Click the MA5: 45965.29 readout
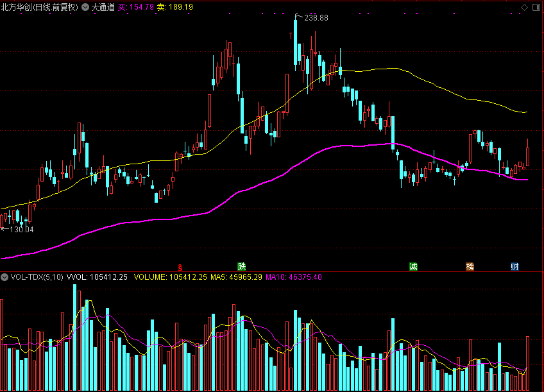 (236, 277)
